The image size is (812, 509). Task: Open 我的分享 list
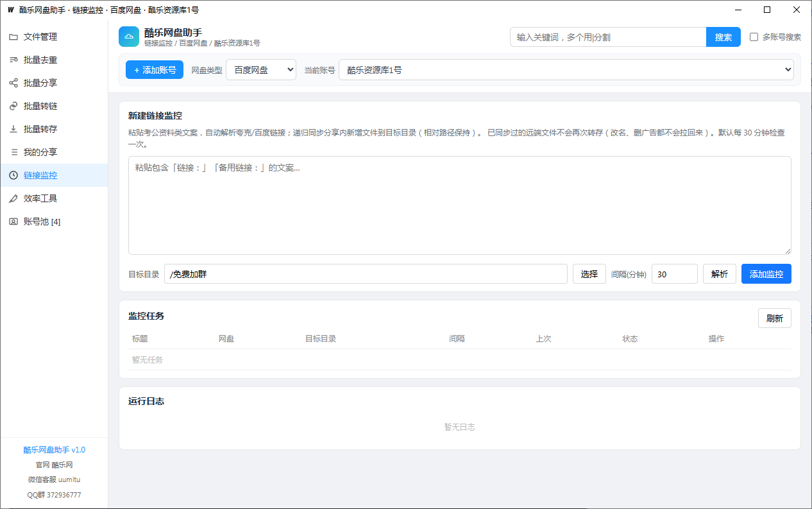tap(54, 152)
